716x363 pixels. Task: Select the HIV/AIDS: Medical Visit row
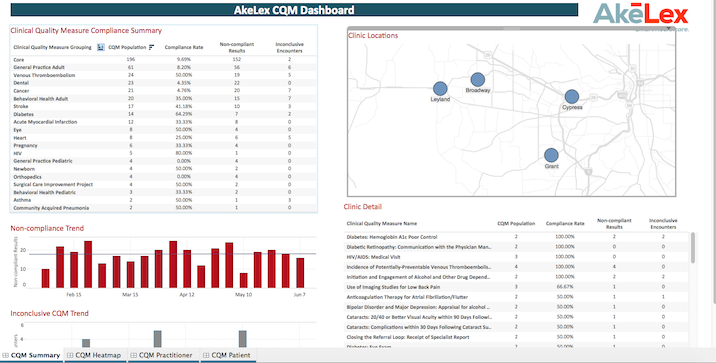click(x=517, y=257)
